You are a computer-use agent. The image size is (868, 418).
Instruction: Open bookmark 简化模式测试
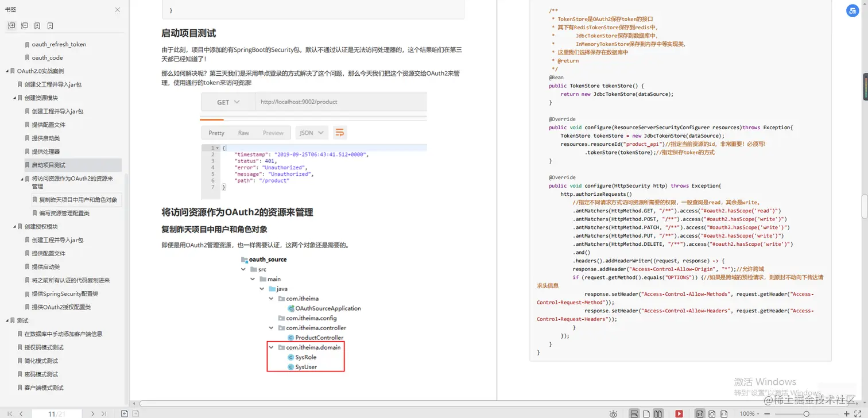pos(41,361)
